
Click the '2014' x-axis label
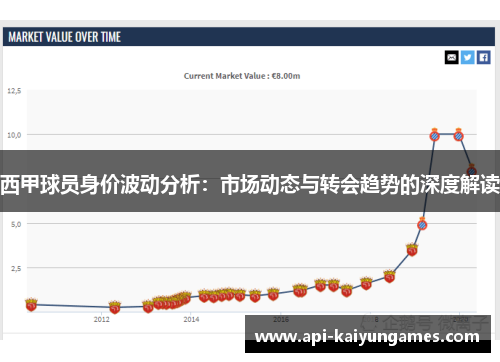pos(191,319)
